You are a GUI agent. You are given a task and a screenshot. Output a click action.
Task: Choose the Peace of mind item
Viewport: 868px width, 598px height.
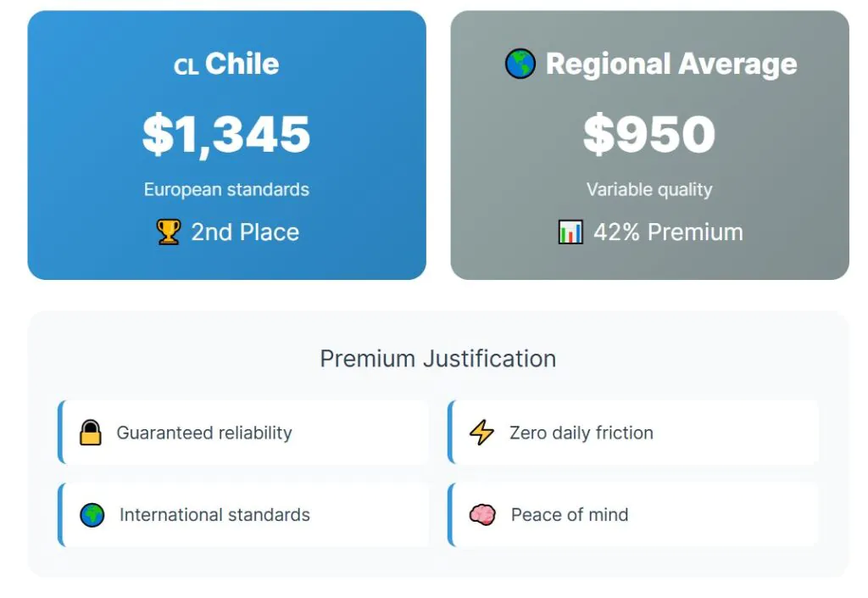[570, 515]
